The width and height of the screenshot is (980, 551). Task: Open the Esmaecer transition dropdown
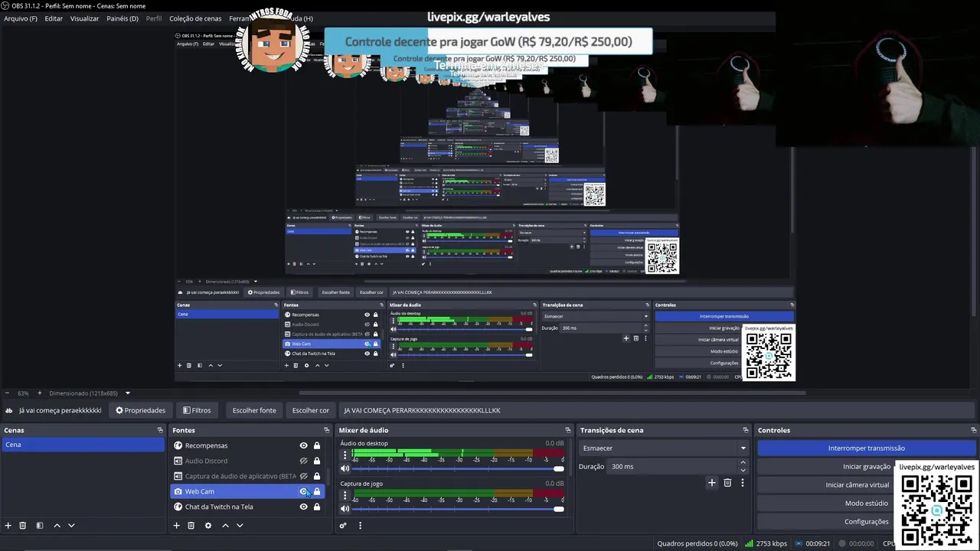pyautogui.click(x=664, y=448)
